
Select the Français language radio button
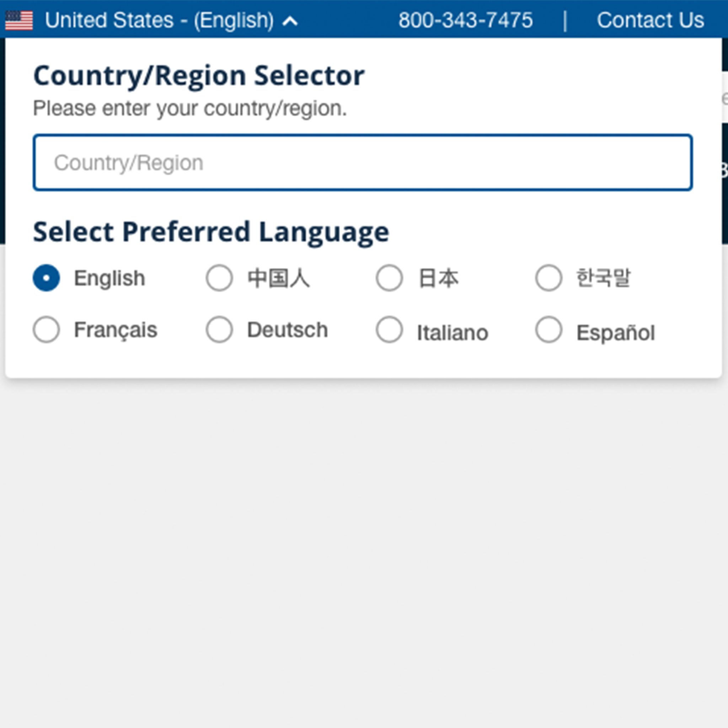click(x=46, y=329)
